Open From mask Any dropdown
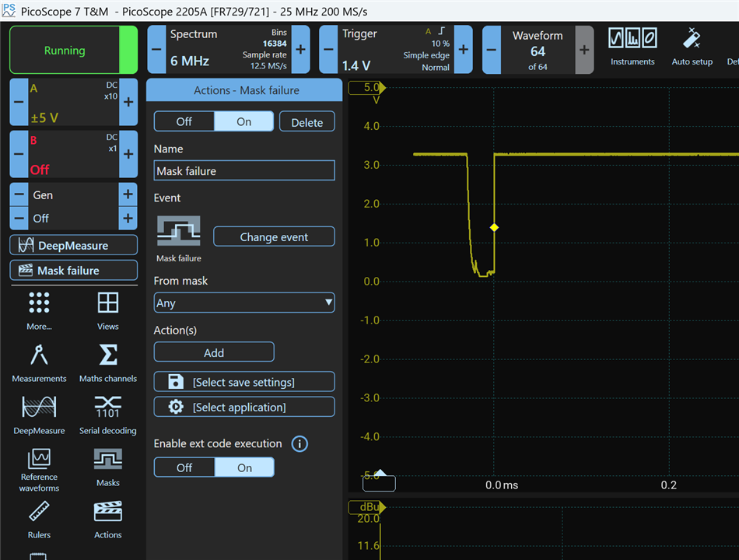This screenshot has height=560, width=739. point(244,303)
